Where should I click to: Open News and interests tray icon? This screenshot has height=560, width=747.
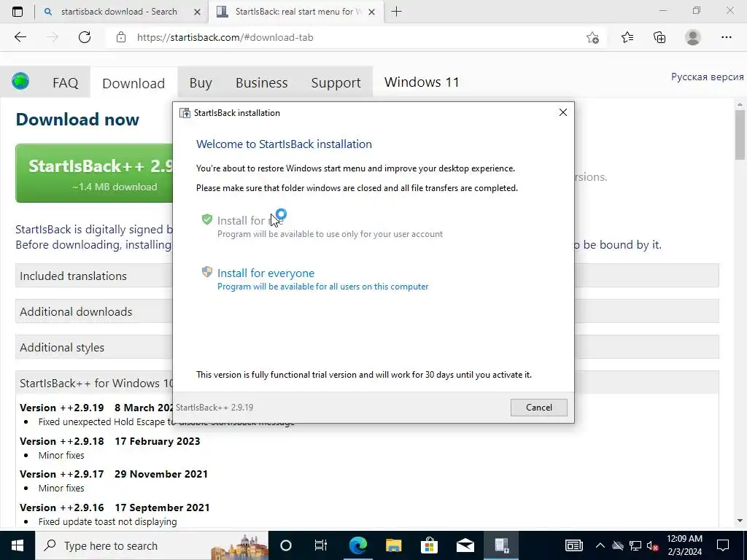click(x=574, y=545)
